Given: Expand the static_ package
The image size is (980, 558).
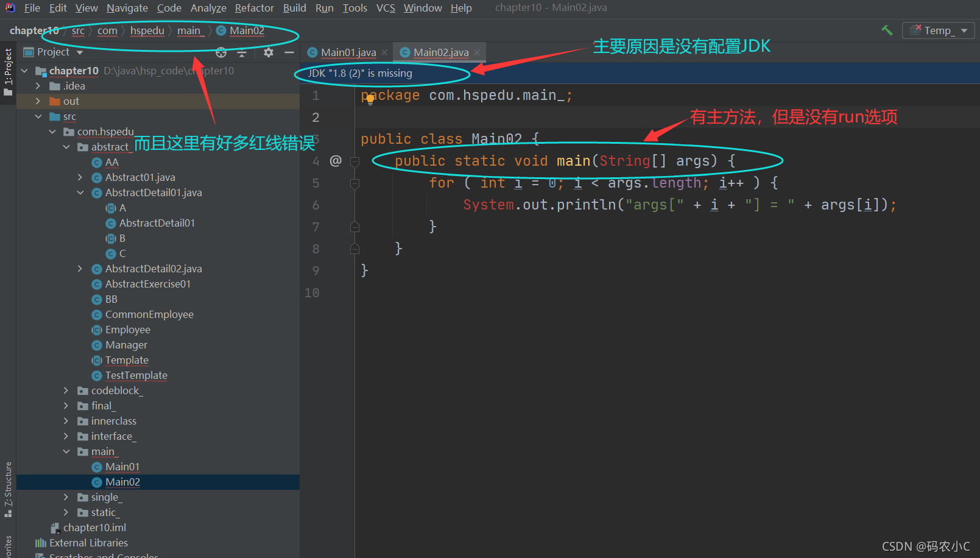Looking at the screenshot, I should [x=66, y=512].
